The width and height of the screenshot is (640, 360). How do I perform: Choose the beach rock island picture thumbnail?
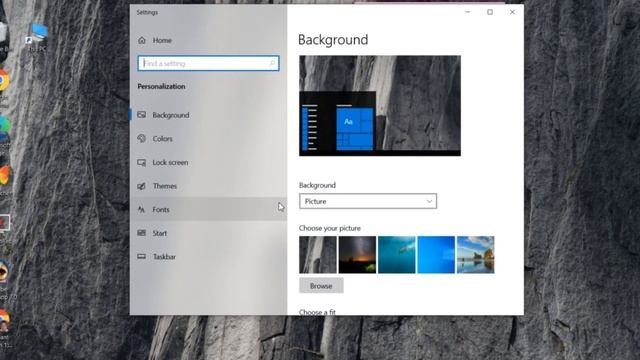coord(476,255)
